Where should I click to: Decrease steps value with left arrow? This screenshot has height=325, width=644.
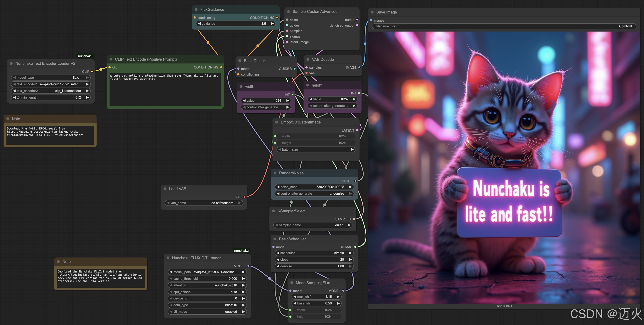point(278,259)
